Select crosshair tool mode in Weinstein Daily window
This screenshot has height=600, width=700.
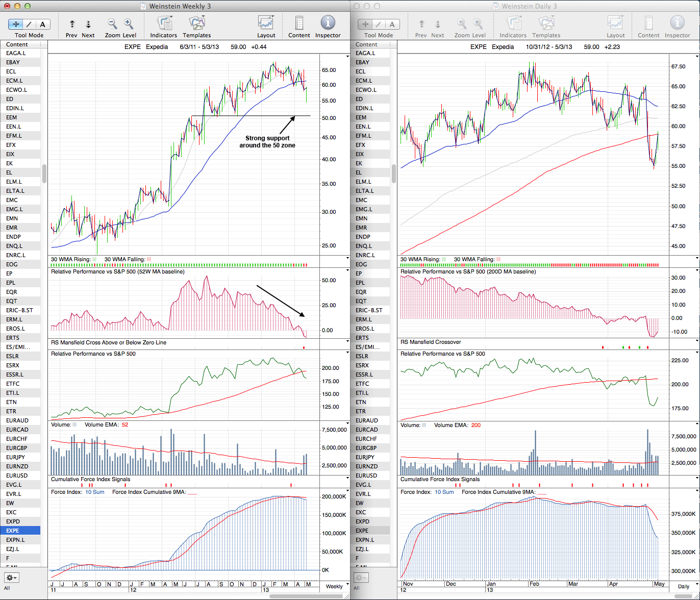click(364, 24)
